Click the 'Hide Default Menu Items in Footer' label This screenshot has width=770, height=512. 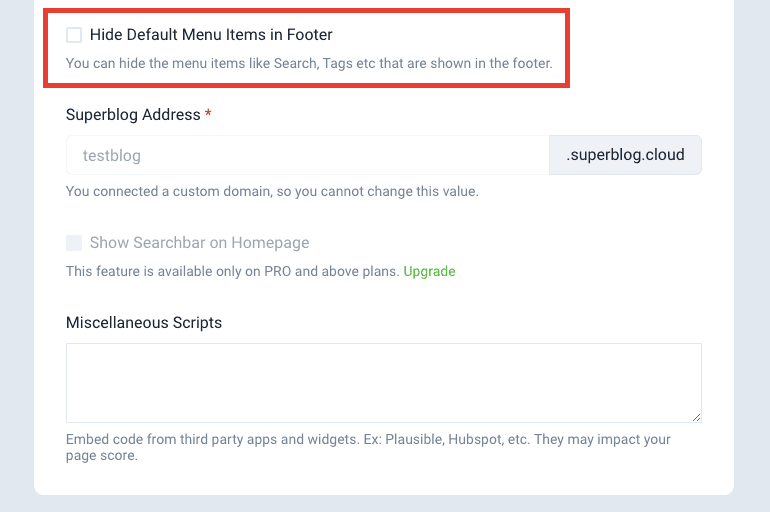pyautogui.click(x=211, y=35)
